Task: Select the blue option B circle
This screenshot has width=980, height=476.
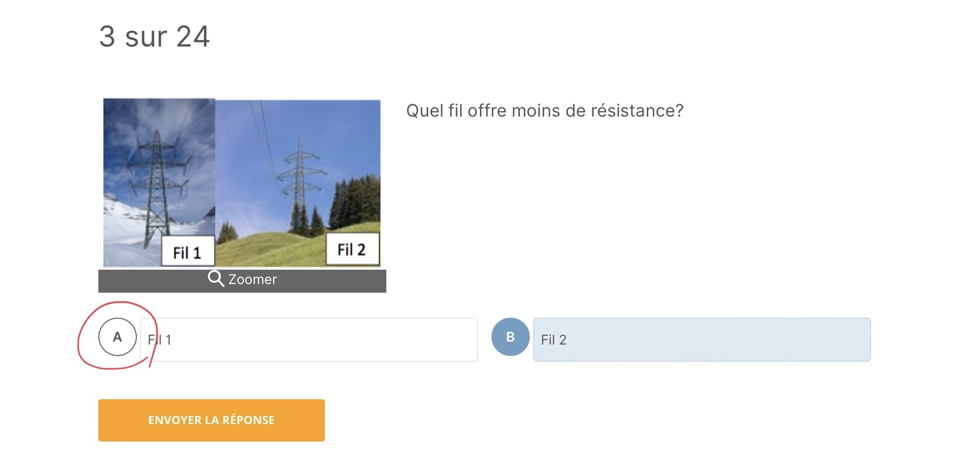Action: 510,337
